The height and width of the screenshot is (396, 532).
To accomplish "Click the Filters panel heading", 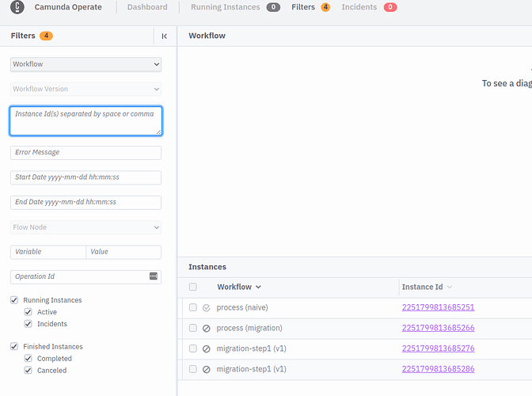I will click(23, 36).
